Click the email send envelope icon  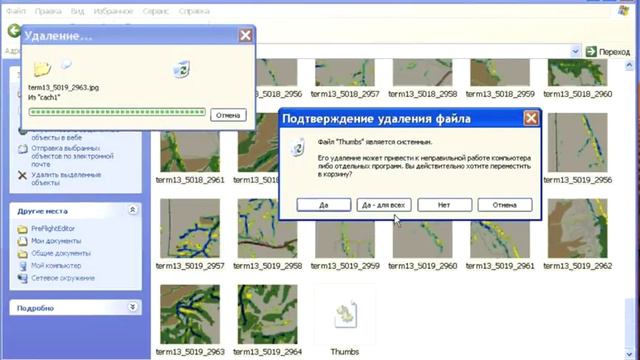23,149
